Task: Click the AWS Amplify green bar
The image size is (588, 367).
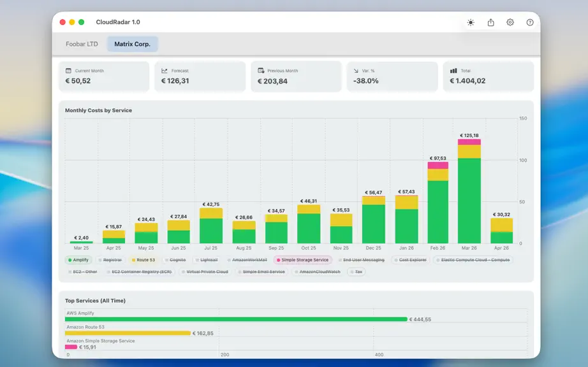Action: (x=236, y=319)
